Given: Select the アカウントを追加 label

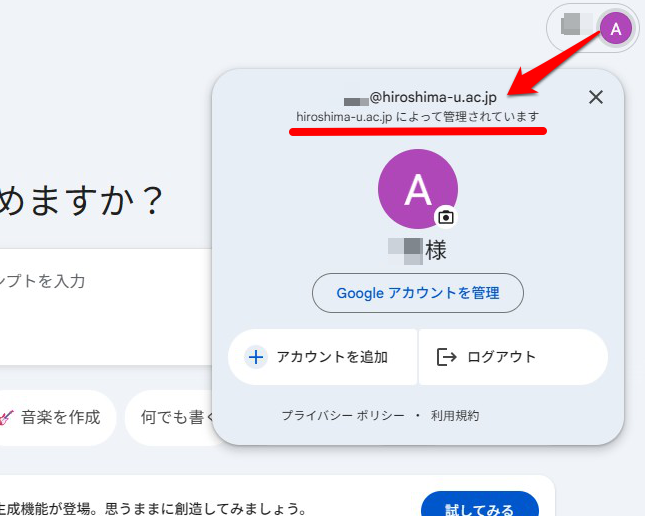Looking at the screenshot, I should tap(332, 357).
